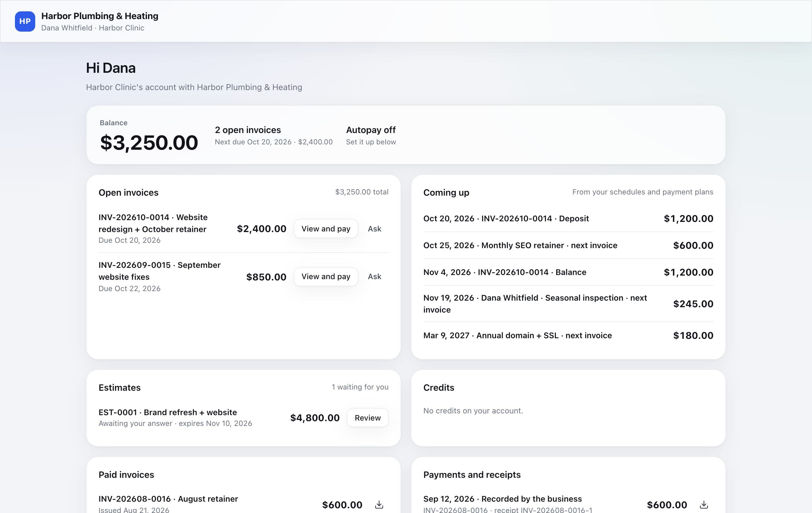Download the August retainer paid invoice
Viewport: 812px width, 513px height.
pyautogui.click(x=379, y=505)
